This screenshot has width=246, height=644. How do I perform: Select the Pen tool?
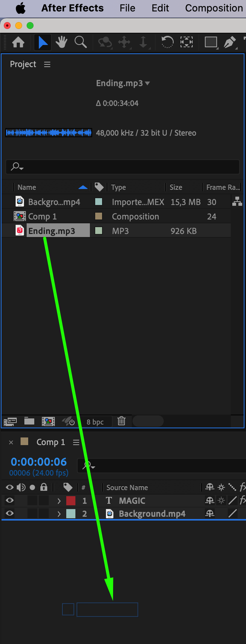[x=229, y=42]
